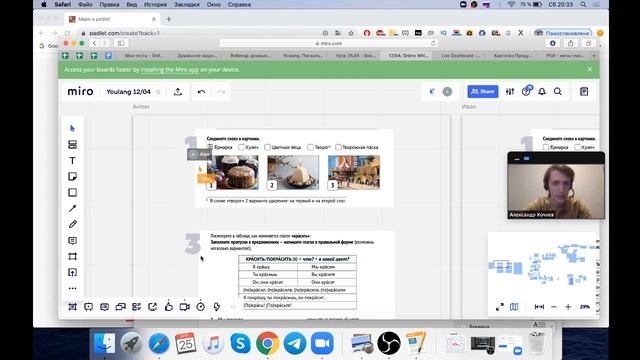Select the Text tool
Image resolution: width=640 pixels, height=360 pixels.
pyautogui.click(x=73, y=160)
